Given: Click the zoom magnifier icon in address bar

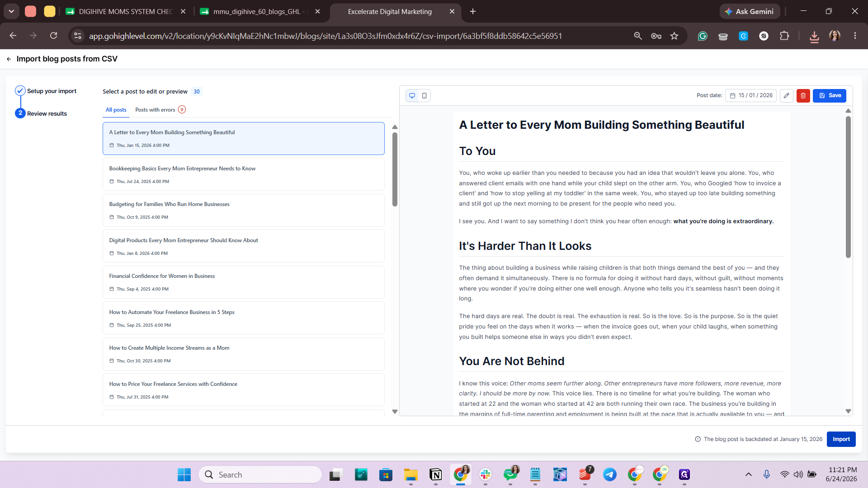Looking at the screenshot, I should click(638, 36).
